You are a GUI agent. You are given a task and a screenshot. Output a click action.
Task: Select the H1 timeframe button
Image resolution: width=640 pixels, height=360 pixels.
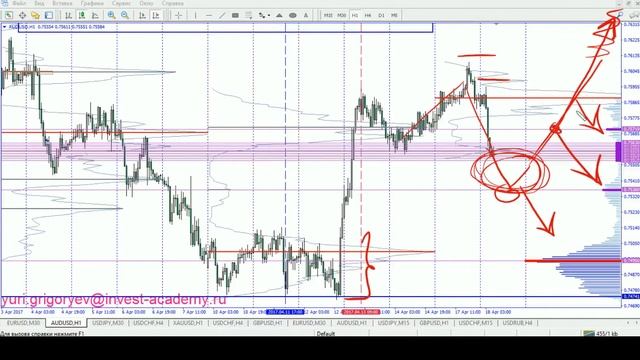click(x=355, y=16)
